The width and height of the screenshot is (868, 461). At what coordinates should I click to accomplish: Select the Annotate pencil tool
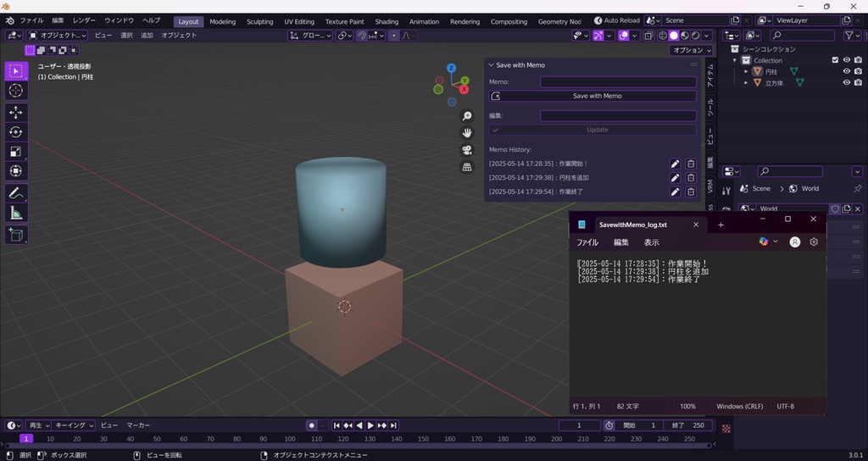pyautogui.click(x=16, y=193)
